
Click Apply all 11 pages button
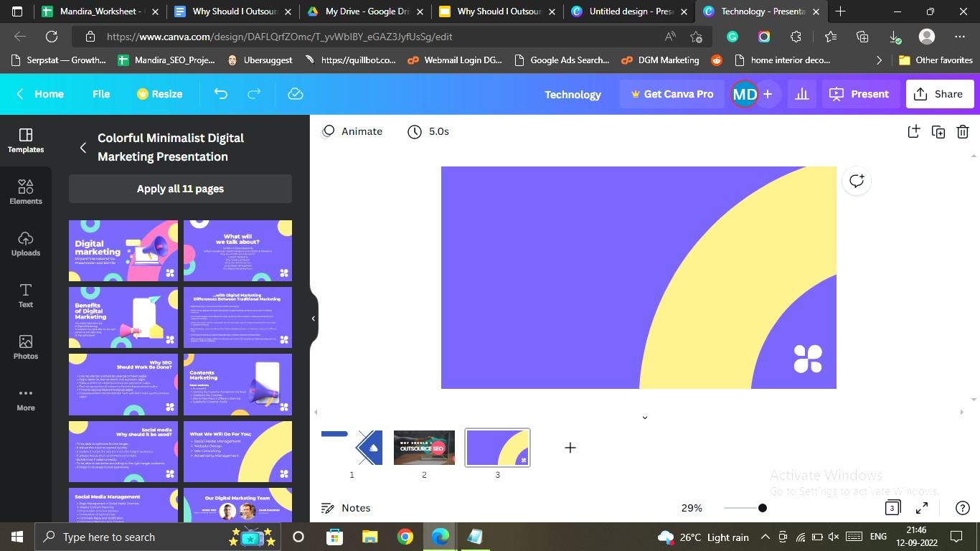pyautogui.click(x=180, y=189)
